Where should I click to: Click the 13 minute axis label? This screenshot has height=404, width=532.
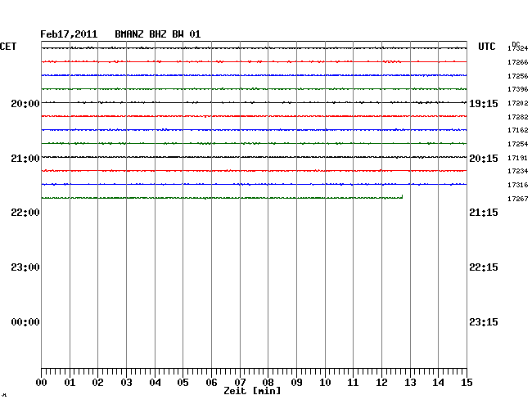pyautogui.click(x=410, y=383)
